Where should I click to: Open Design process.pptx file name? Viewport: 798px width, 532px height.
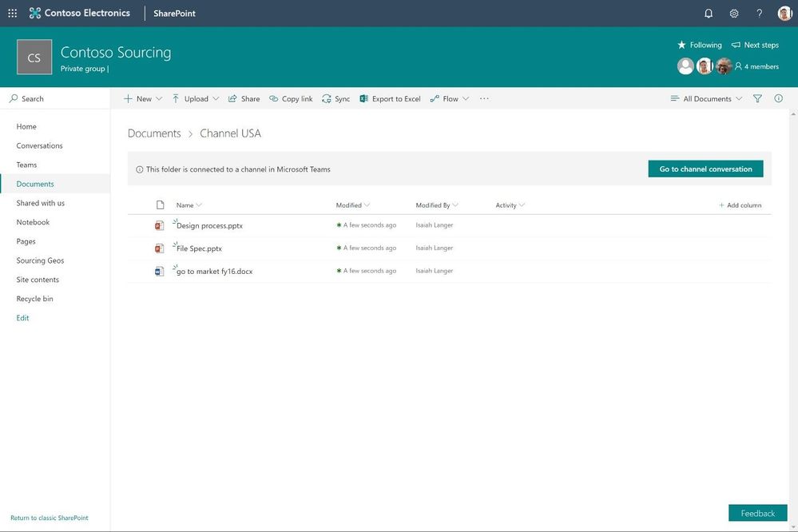click(x=209, y=225)
